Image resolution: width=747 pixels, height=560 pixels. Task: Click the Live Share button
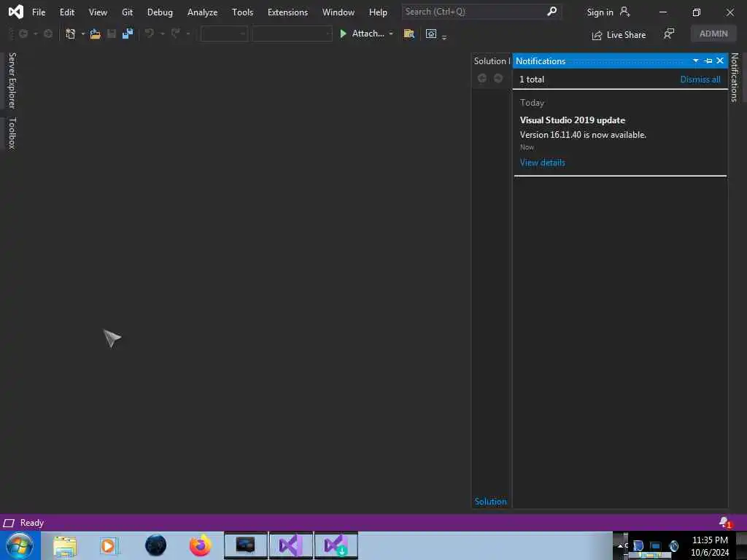pos(619,35)
